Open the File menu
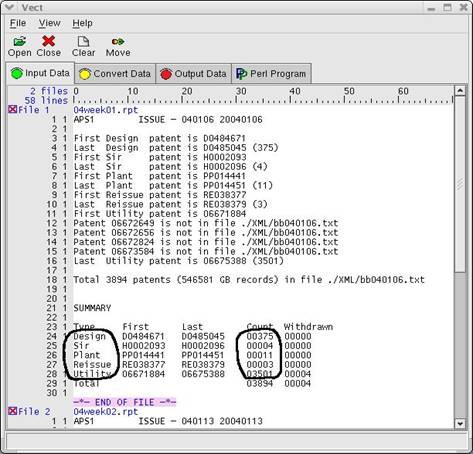The width and height of the screenshot is (473, 454). point(18,23)
